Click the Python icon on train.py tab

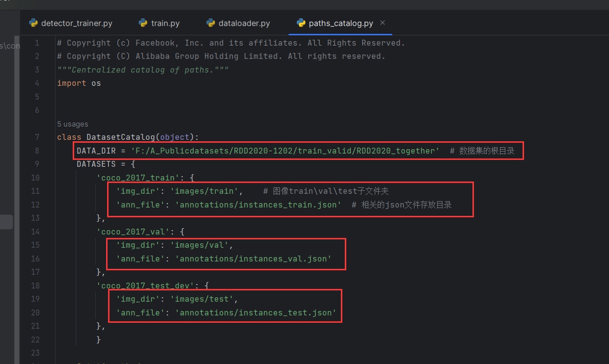[143, 23]
